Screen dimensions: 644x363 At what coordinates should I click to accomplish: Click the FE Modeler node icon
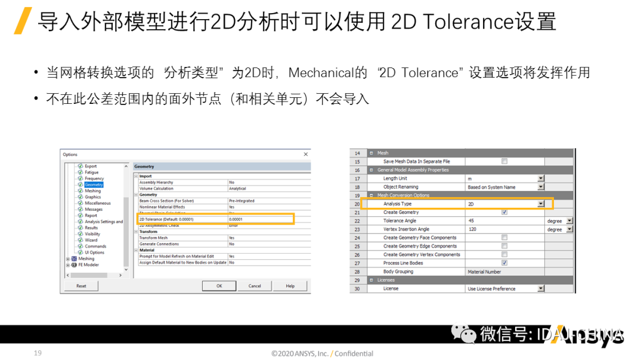(74, 264)
